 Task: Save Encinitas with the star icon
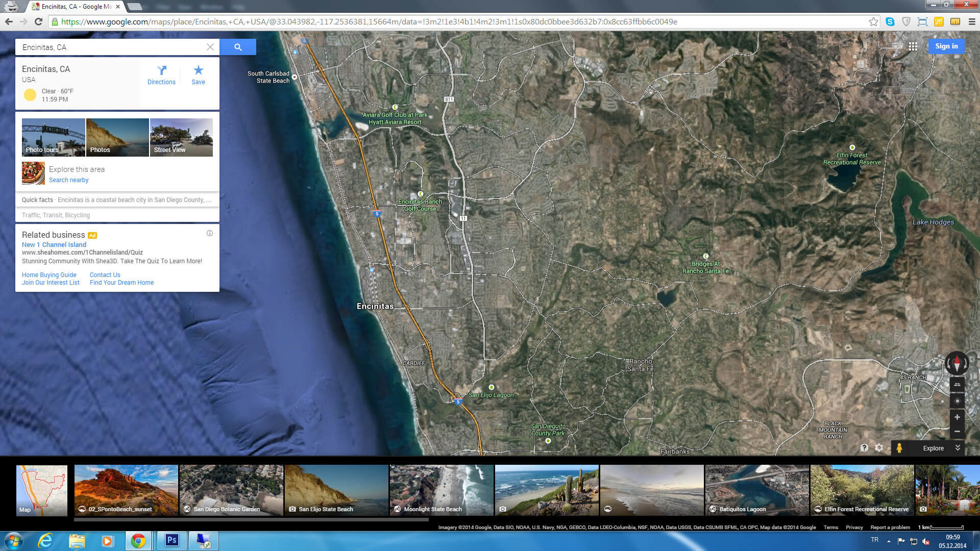tap(198, 74)
